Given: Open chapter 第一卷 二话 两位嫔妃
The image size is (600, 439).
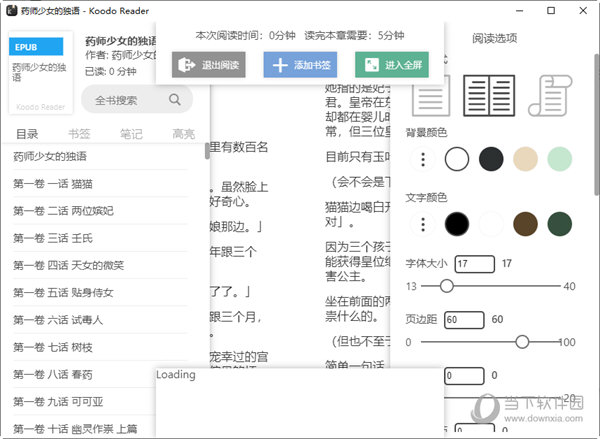Looking at the screenshot, I should (x=100, y=211).
